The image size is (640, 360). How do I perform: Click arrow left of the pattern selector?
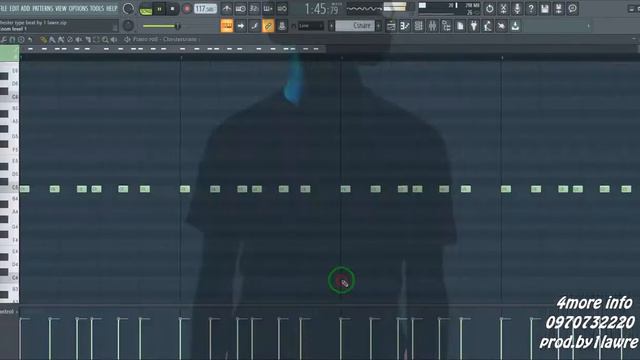pyautogui.click(x=331, y=26)
